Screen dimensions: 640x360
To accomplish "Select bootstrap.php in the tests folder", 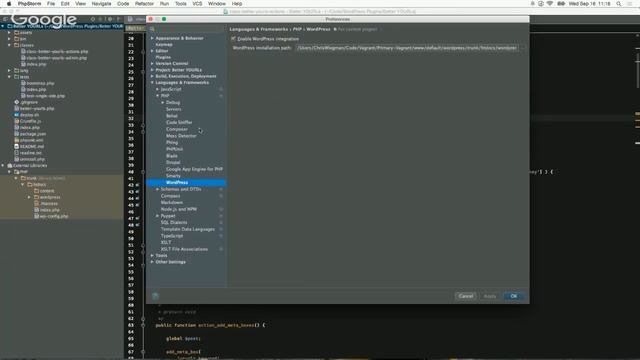I will tap(40, 83).
